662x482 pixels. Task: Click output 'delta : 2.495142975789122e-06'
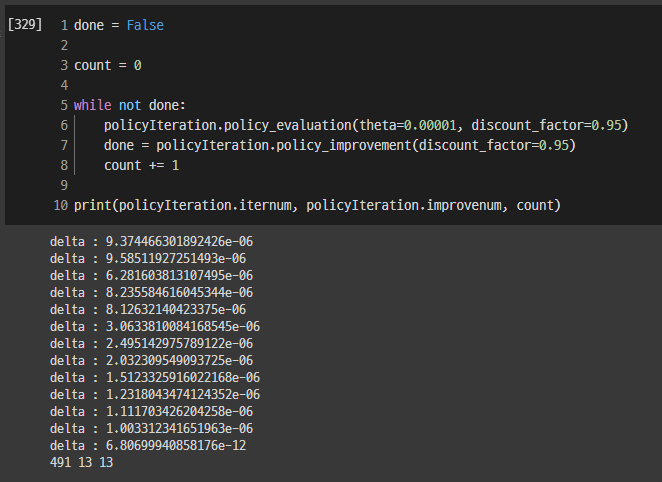(151, 344)
